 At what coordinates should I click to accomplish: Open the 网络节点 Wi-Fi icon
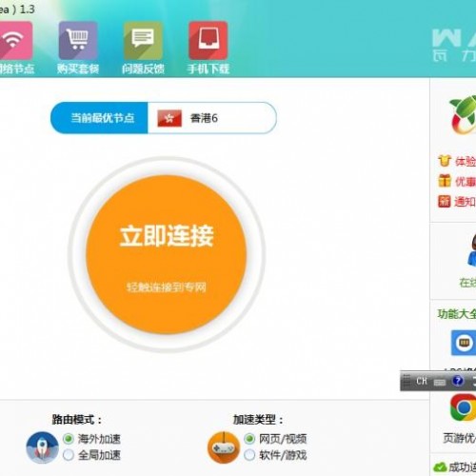click(x=15, y=41)
